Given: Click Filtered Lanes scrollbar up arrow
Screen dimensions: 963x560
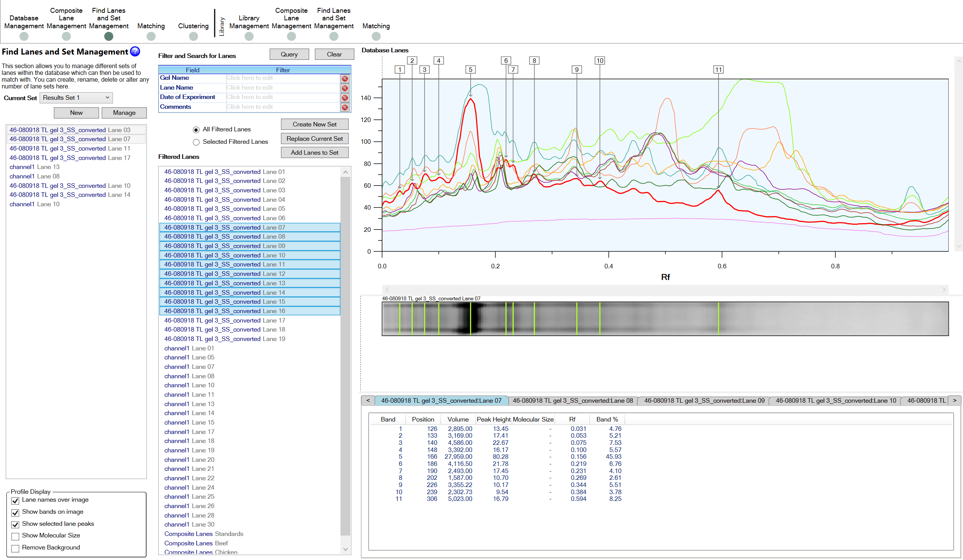Looking at the screenshot, I should pyautogui.click(x=345, y=172).
